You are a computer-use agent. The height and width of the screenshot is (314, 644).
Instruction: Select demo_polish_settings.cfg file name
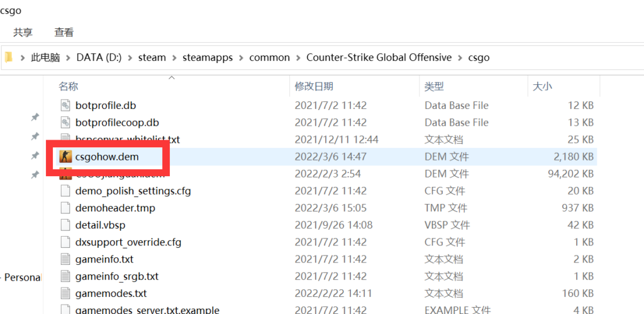tap(133, 191)
